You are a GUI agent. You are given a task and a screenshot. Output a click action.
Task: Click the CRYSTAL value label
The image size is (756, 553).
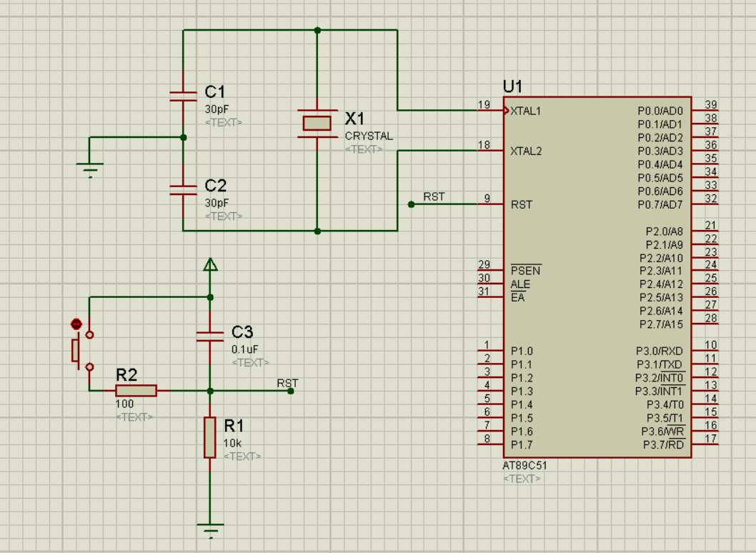tap(369, 136)
